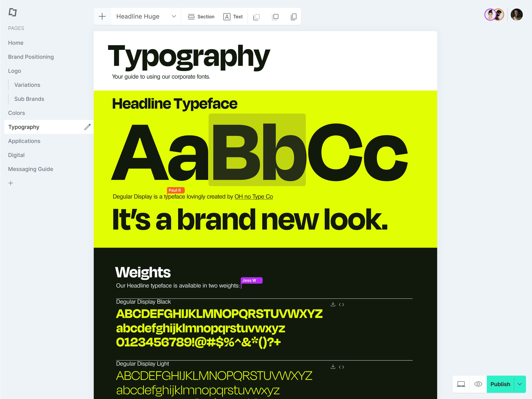Click the duplicate page icon in toolbar
532x399 pixels.
pos(293,16)
